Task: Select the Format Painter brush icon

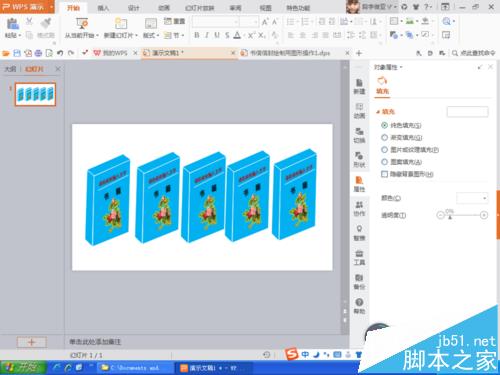Action: [x=45, y=22]
